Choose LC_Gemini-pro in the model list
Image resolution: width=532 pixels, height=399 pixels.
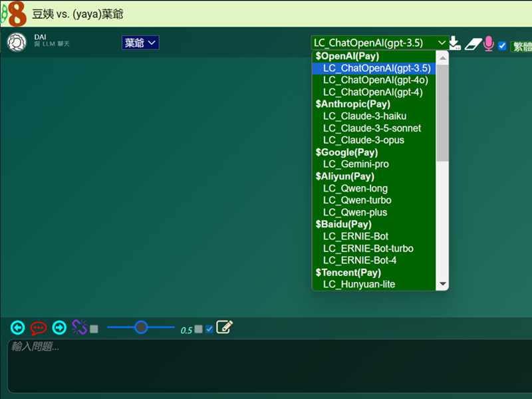click(x=356, y=164)
